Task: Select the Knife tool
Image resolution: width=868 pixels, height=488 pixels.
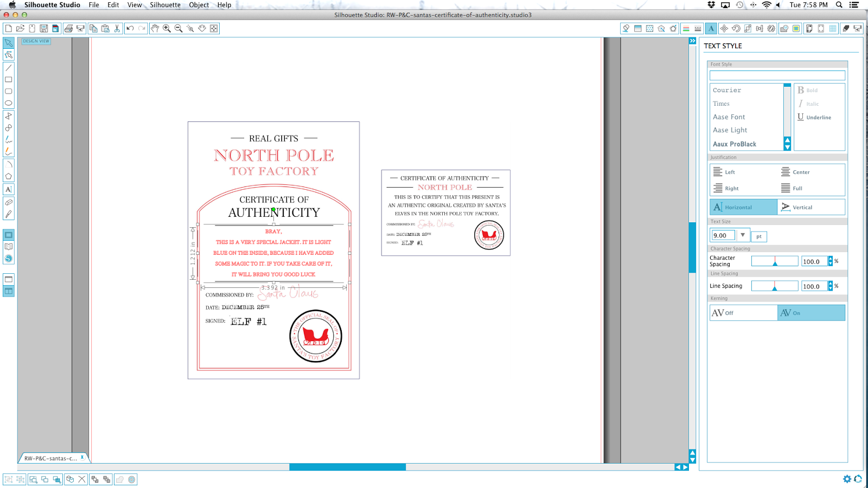Action: [9, 214]
